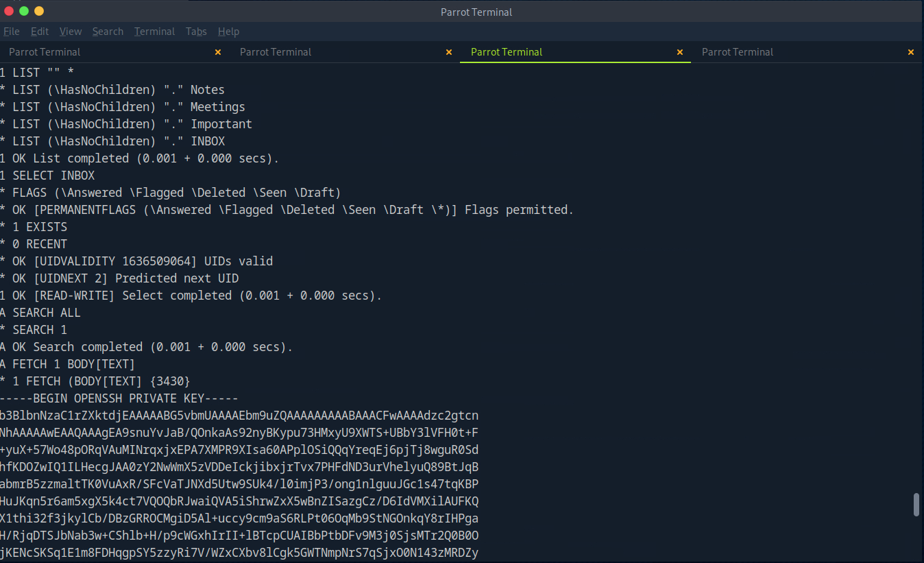The height and width of the screenshot is (563, 924).
Task: Switch to the second Parrot Terminal tab
Action: click(x=276, y=52)
